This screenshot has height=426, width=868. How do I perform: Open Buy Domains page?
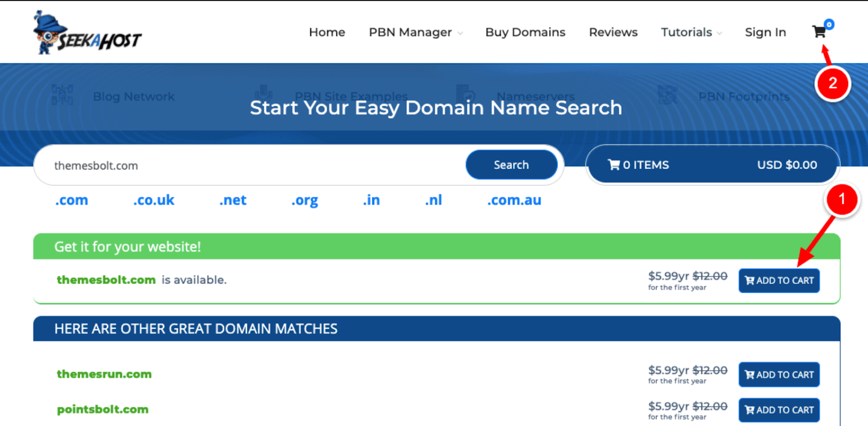pyautogui.click(x=525, y=32)
